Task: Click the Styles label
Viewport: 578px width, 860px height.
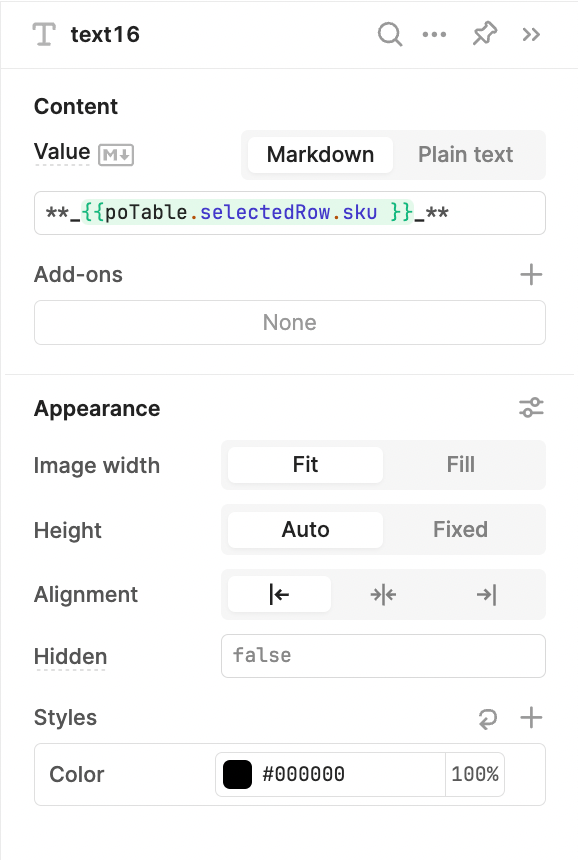Action: click(x=65, y=717)
